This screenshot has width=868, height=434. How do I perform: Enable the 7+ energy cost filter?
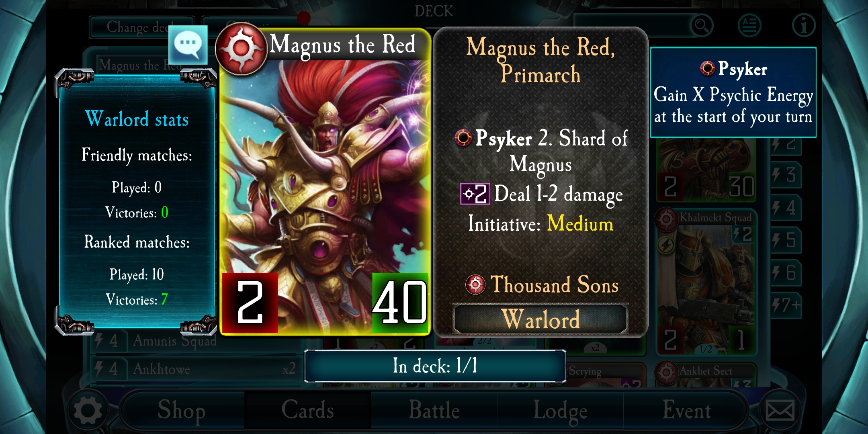(786, 305)
